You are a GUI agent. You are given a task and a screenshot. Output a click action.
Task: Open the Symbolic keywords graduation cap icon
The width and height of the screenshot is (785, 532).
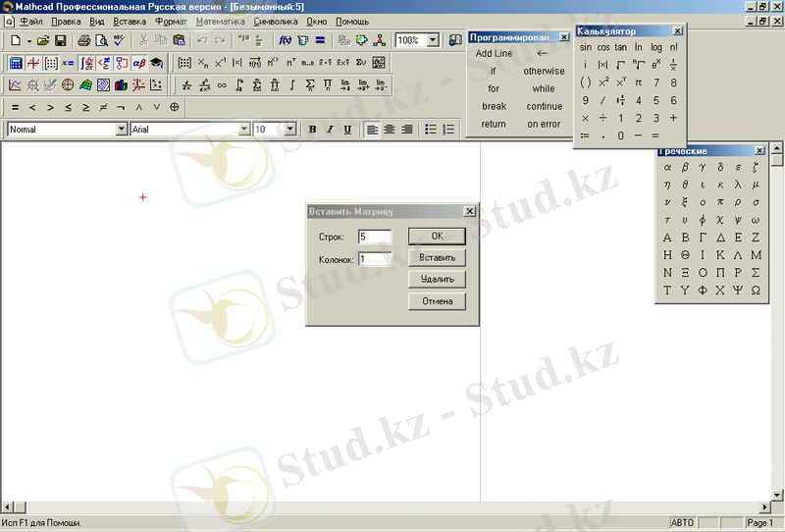(x=156, y=63)
